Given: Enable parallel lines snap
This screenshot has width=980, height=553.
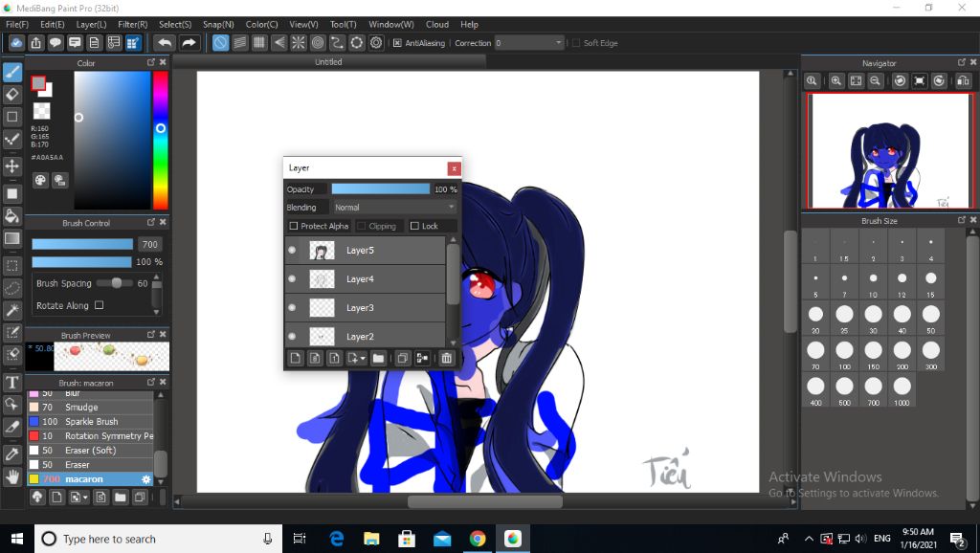Looking at the screenshot, I should [x=240, y=42].
